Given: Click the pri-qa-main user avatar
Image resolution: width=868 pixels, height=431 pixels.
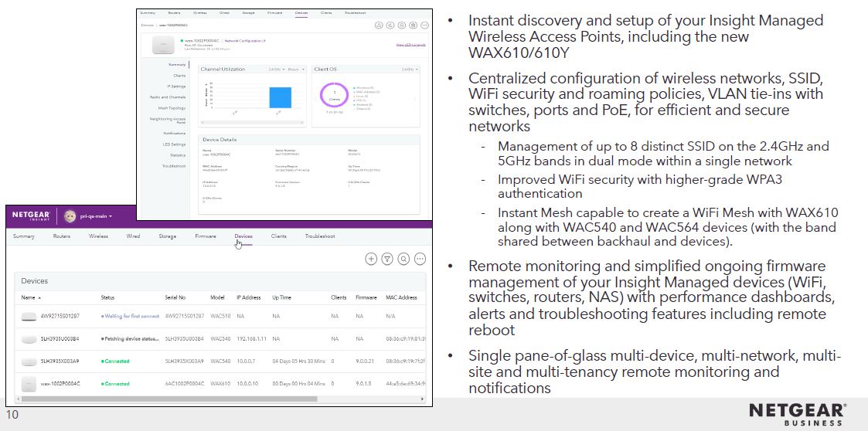Looking at the screenshot, I should point(70,215).
